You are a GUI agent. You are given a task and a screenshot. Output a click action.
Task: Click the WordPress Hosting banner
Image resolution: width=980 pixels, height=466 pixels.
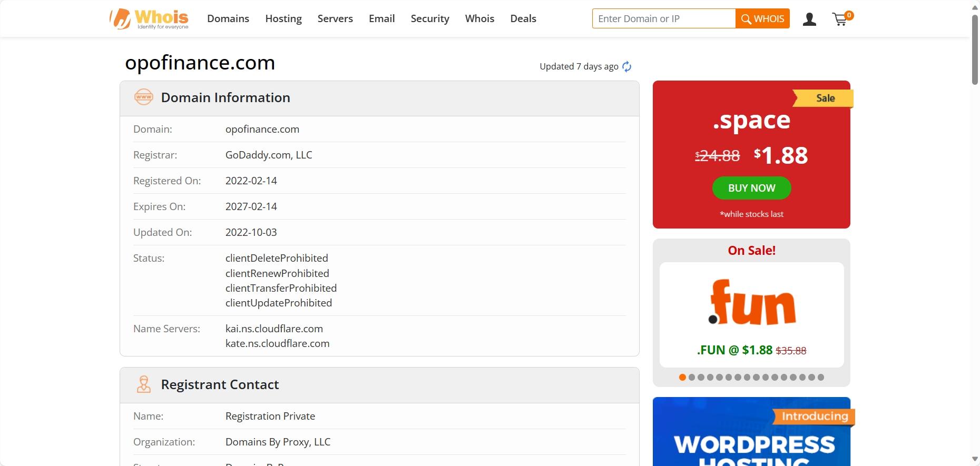pyautogui.click(x=751, y=432)
